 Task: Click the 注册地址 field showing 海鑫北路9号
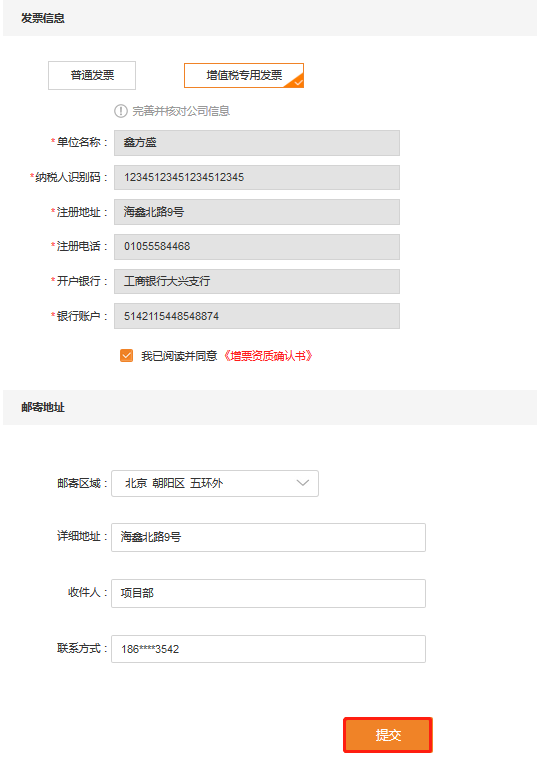point(257,212)
